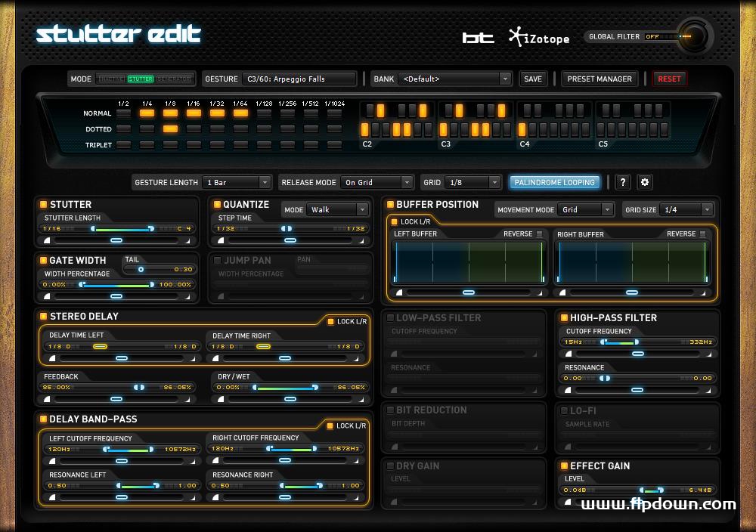Click the Save button

coord(533,78)
